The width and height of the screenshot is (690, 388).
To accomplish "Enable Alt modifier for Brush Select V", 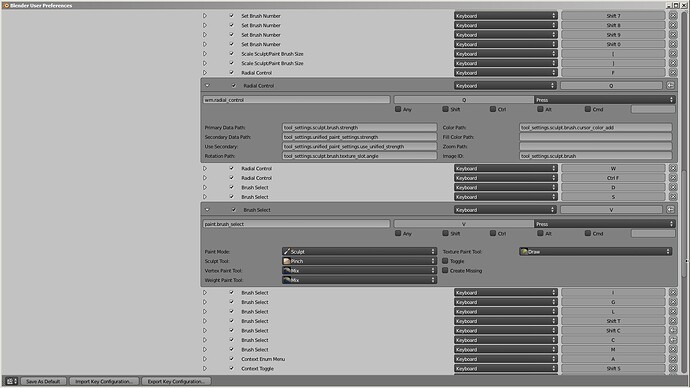I will click(x=540, y=233).
